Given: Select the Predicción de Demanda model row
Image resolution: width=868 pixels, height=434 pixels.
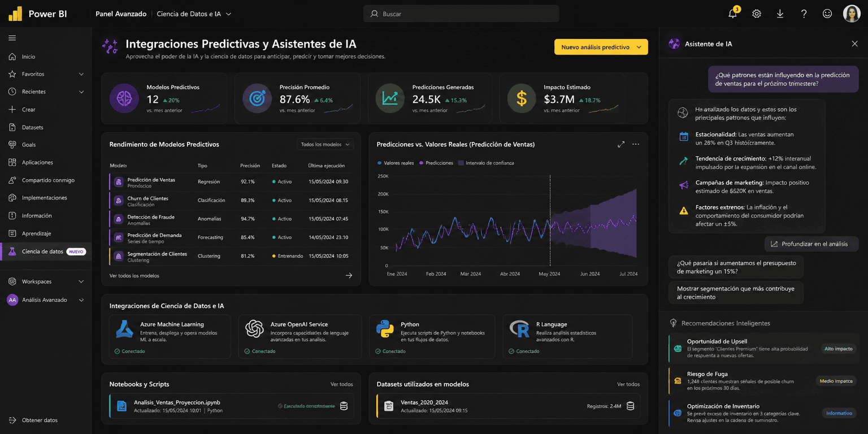Looking at the screenshot, I should pos(231,237).
